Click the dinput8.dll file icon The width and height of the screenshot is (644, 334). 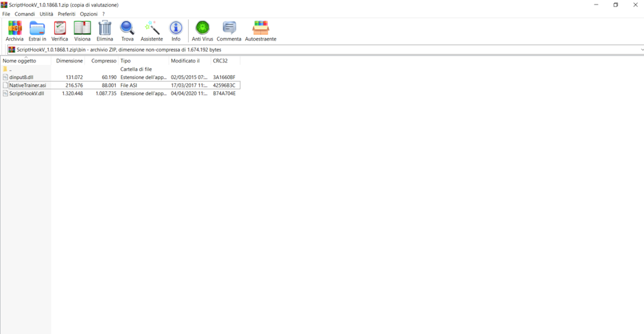[5, 77]
